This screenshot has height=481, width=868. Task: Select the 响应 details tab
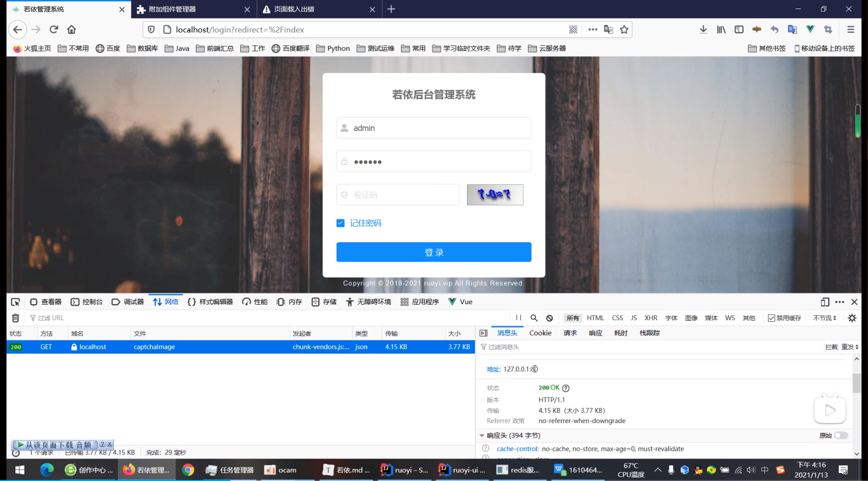tap(595, 333)
